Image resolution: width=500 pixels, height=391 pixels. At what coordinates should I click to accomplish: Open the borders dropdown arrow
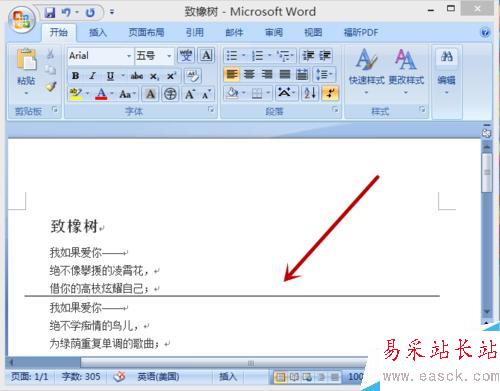coord(268,93)
